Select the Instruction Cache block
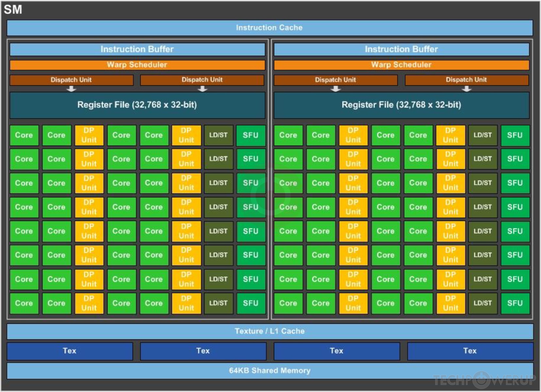This screenshot has height=392, width=541. click(x=270, y=27)
